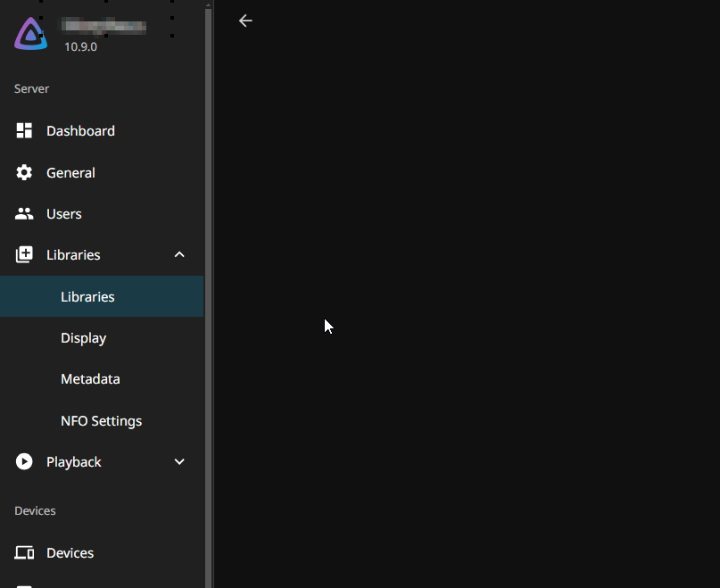This screenshot has height=588, width=720.
Task: Open the Dashboard text link
Action: pyautogui.click(x=80, y=131)
